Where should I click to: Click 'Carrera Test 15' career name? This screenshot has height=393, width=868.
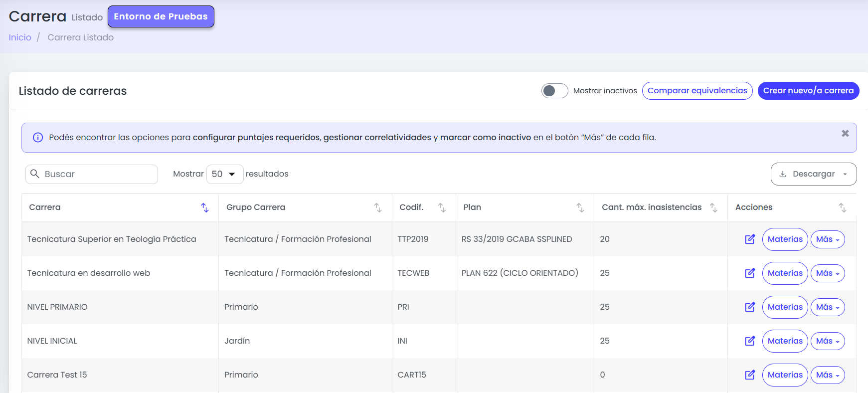coord(57,375)
